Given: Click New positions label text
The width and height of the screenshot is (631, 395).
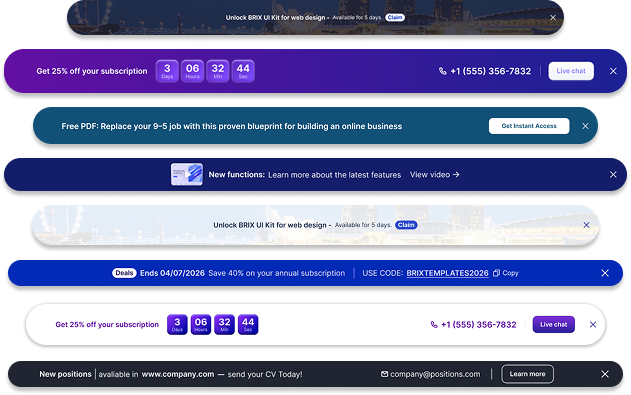Looking at the screenshot, I should click(x=65, y=374).
